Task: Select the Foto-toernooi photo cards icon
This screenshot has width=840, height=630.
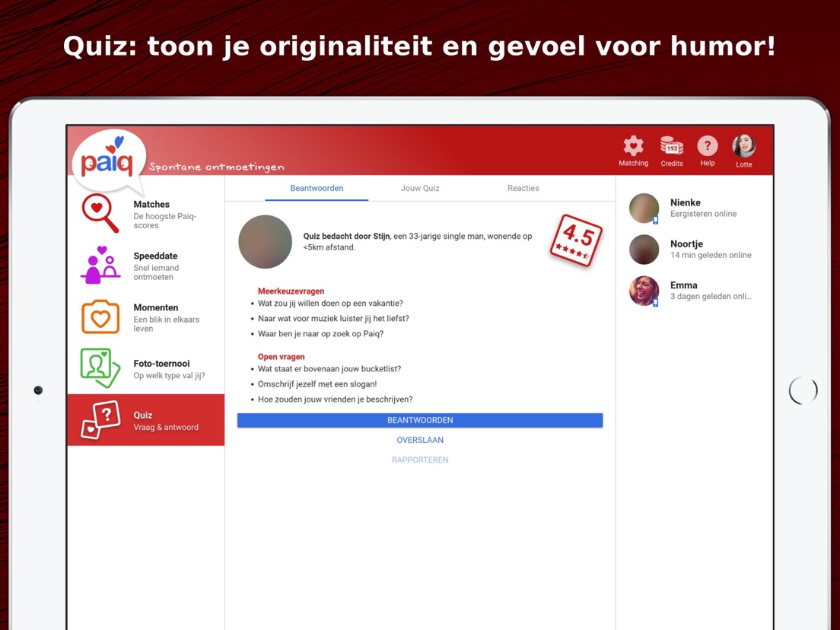Action: click(x=100, y=368)
